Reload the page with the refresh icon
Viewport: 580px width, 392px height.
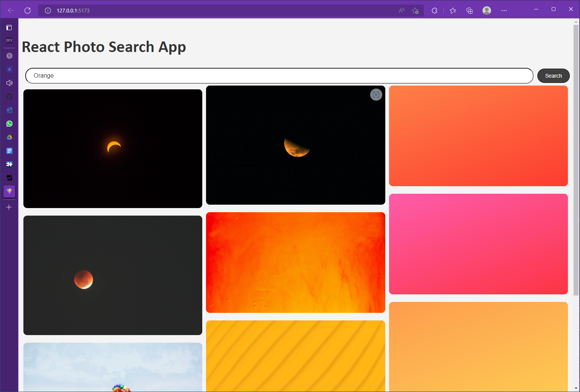(27, 10)
